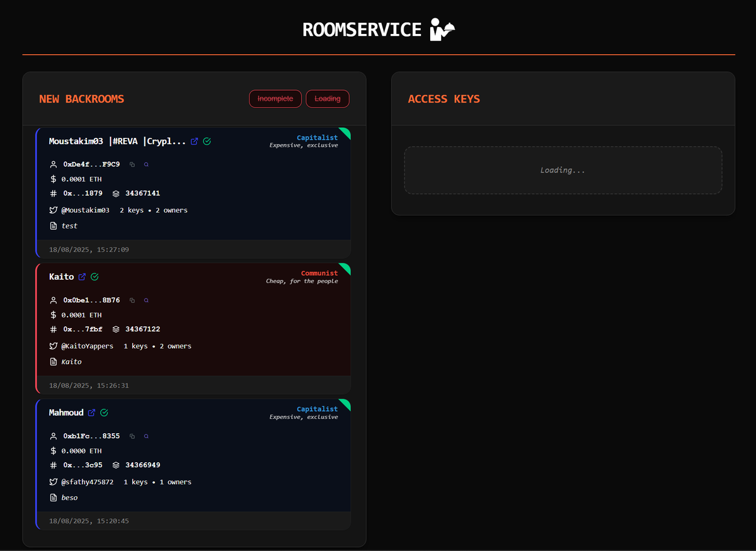This screenshot has height=551, width=756.
Task: Copy address 0x0be1...8B76
Action: (x=132, y=300)
